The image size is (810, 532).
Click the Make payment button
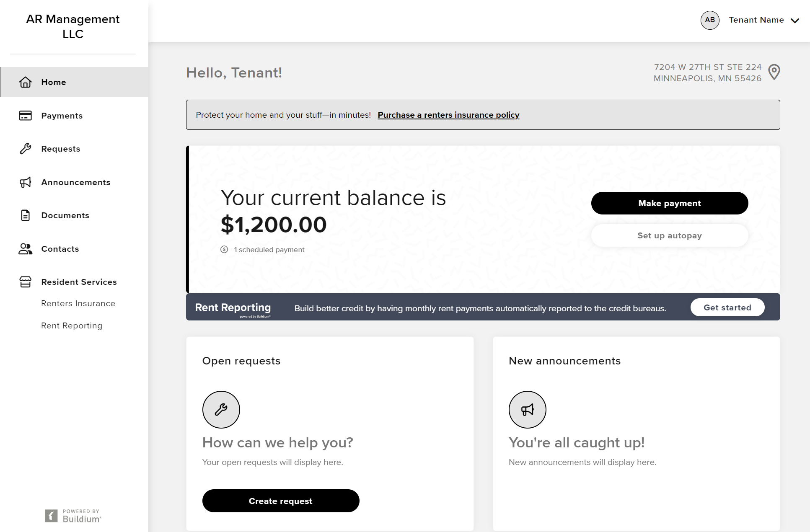point(670,203)
